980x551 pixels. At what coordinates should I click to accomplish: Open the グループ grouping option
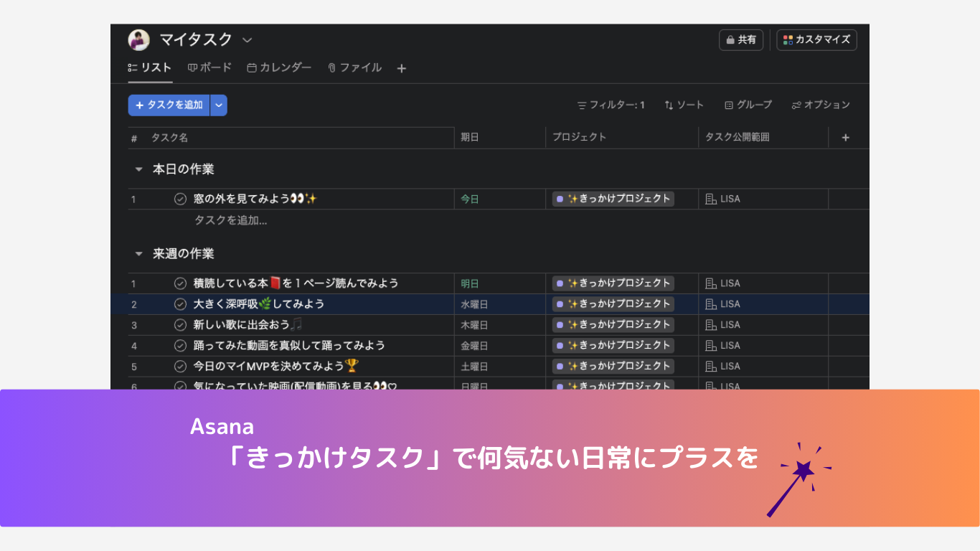click(x=748, y=105)
